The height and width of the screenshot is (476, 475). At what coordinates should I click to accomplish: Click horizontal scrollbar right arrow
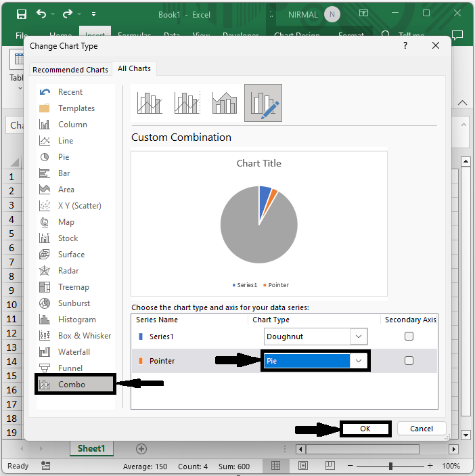454,449
